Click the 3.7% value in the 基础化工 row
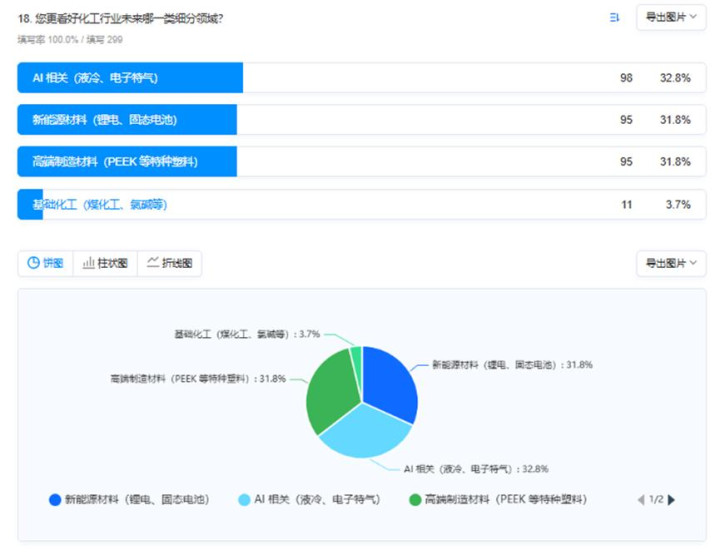 click(x=678, y=205)
